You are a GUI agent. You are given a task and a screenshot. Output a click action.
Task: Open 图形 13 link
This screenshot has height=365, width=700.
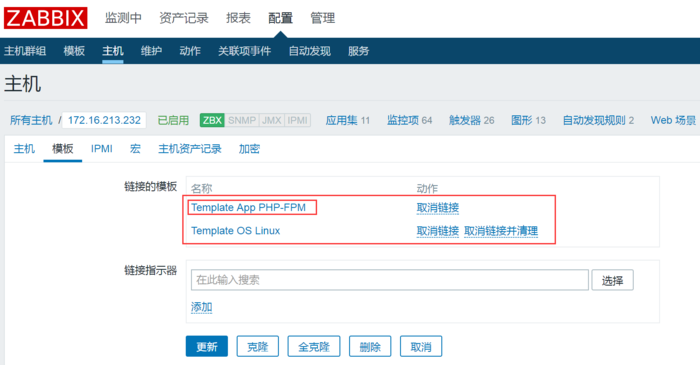click(x=528, y=120)
